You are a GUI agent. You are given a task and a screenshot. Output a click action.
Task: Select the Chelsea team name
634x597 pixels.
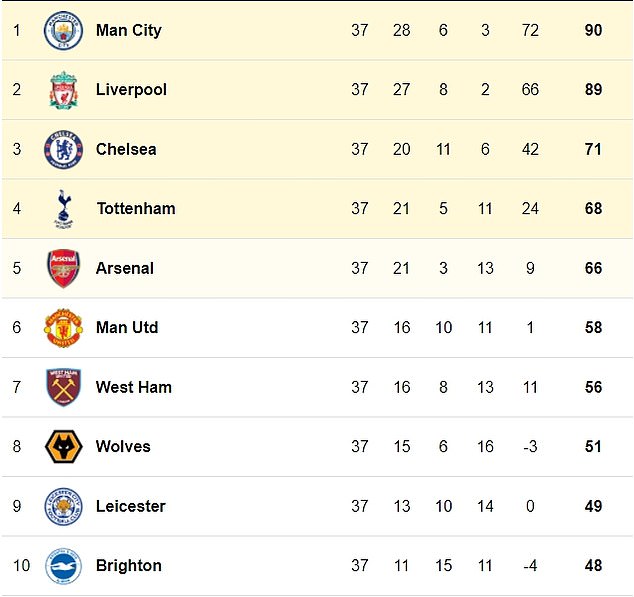[126, 149]
